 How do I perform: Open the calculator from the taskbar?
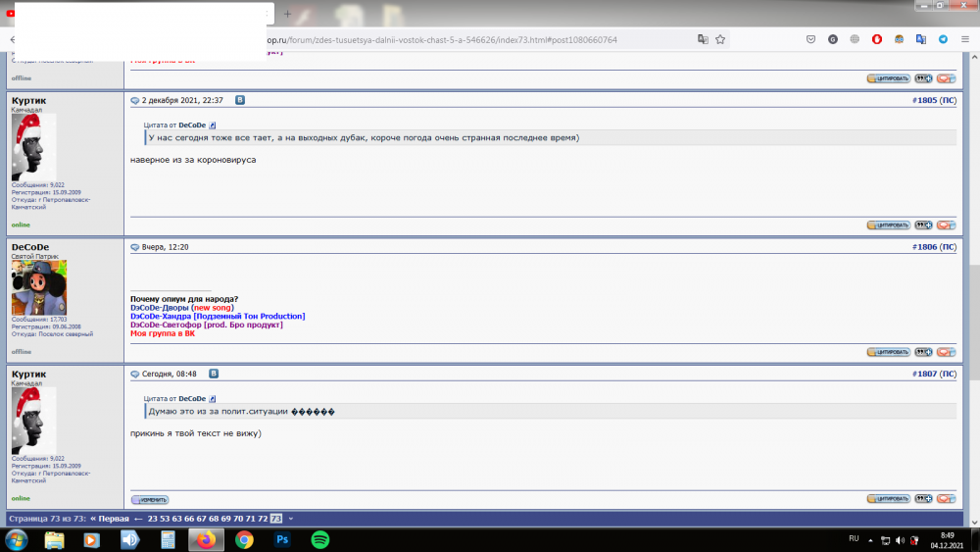point(168,540)
